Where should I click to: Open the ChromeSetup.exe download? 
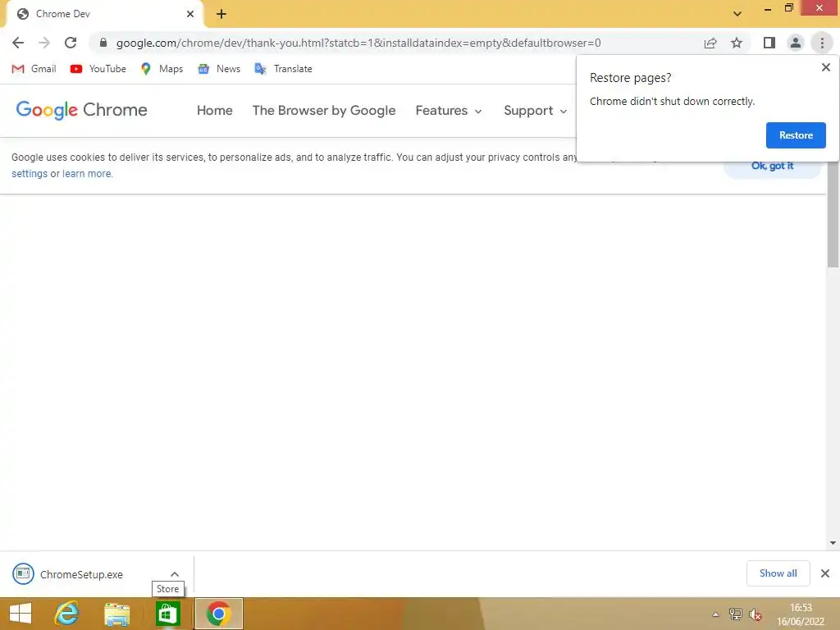[x=81, y=574]
